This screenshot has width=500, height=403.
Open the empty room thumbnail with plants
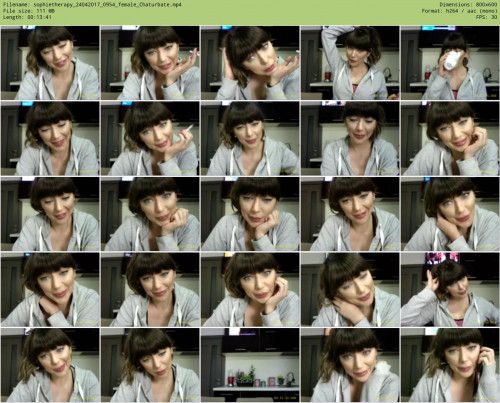tap(250, 365)
